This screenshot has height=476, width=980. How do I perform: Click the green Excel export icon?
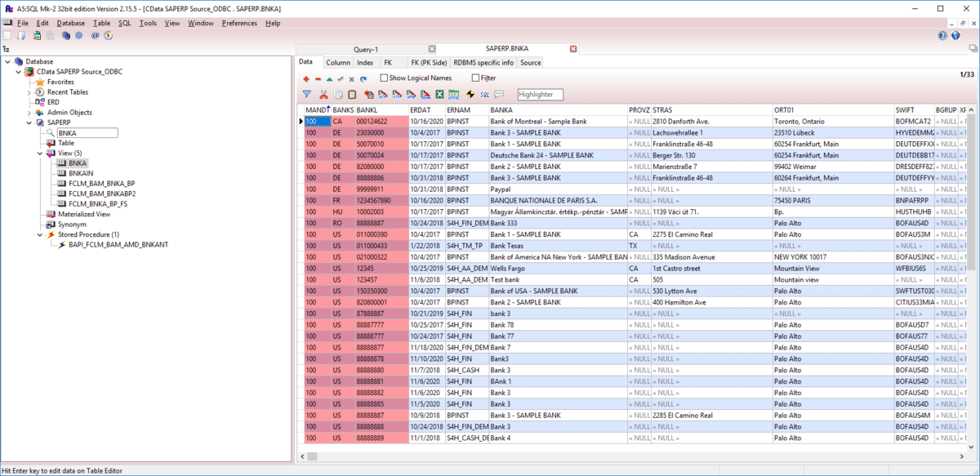coord(439,95)
